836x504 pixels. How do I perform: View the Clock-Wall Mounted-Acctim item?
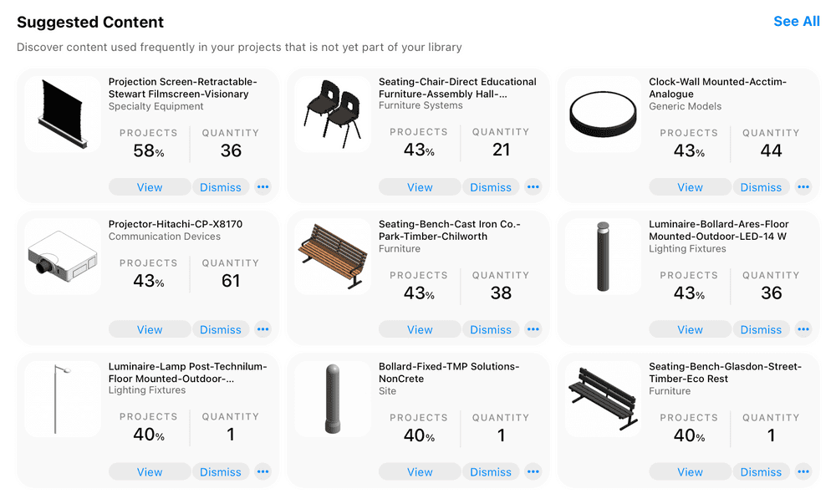coord(690,186)
